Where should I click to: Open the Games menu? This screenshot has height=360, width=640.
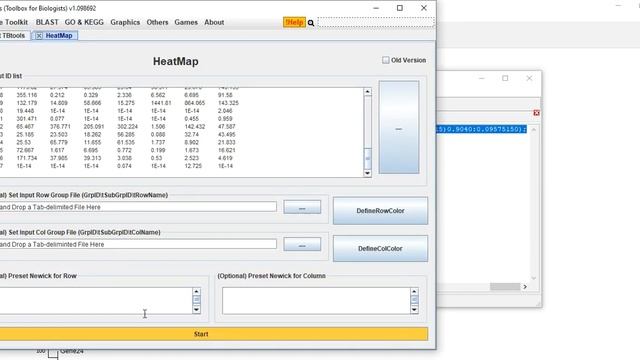coord(186,22)
